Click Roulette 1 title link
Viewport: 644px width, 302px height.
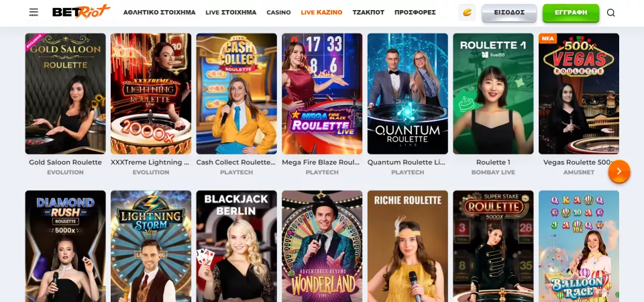[493, 162]
